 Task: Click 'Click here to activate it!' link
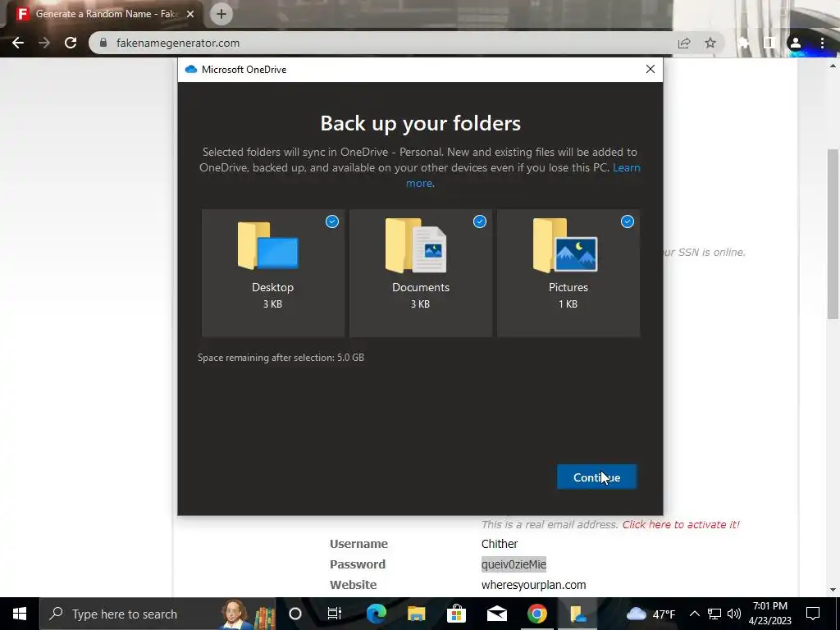pyautogui.click(x=681, y=524)
